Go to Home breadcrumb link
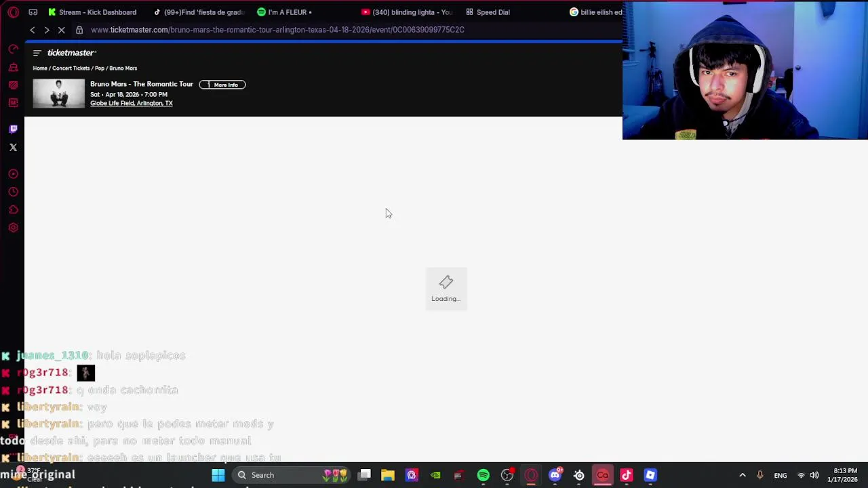 tap(40, 68)
